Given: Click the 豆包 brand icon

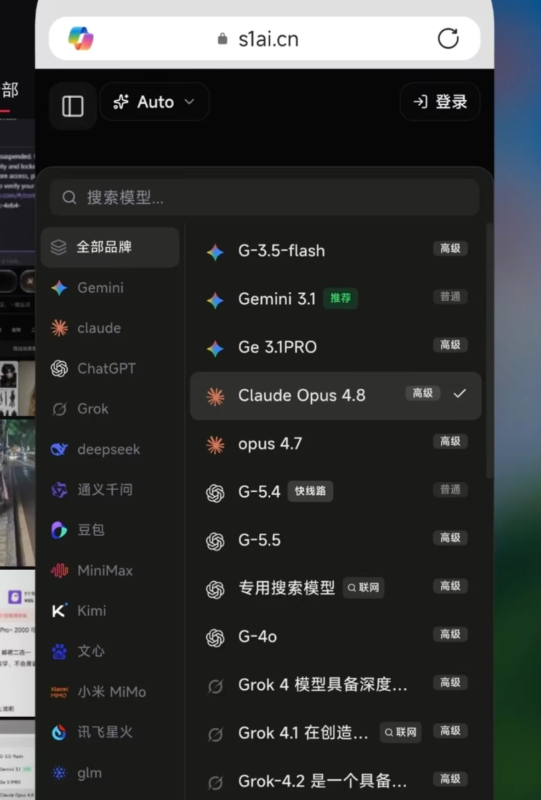Looking at the screenshot, I should [x=59, y=530].
